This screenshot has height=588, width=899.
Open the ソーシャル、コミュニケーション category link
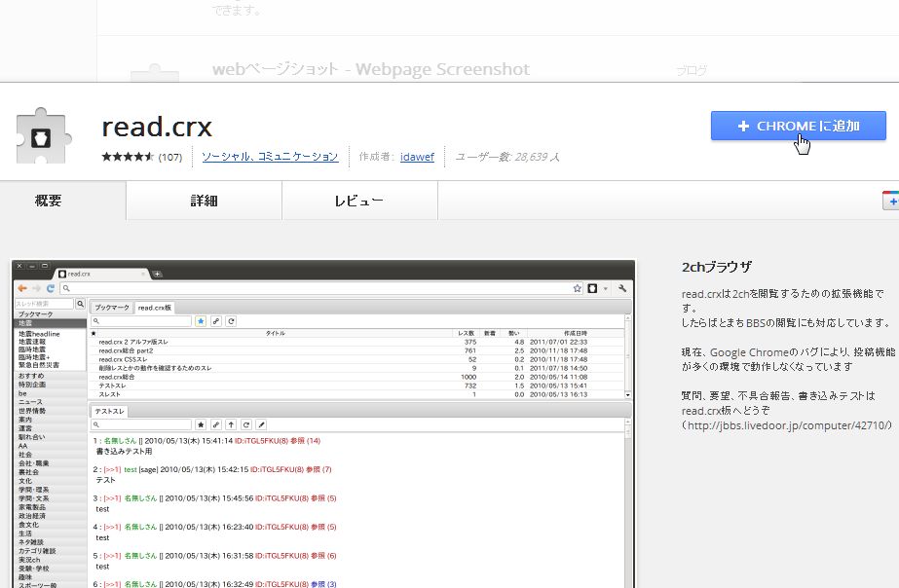click(x=270, y=157)
